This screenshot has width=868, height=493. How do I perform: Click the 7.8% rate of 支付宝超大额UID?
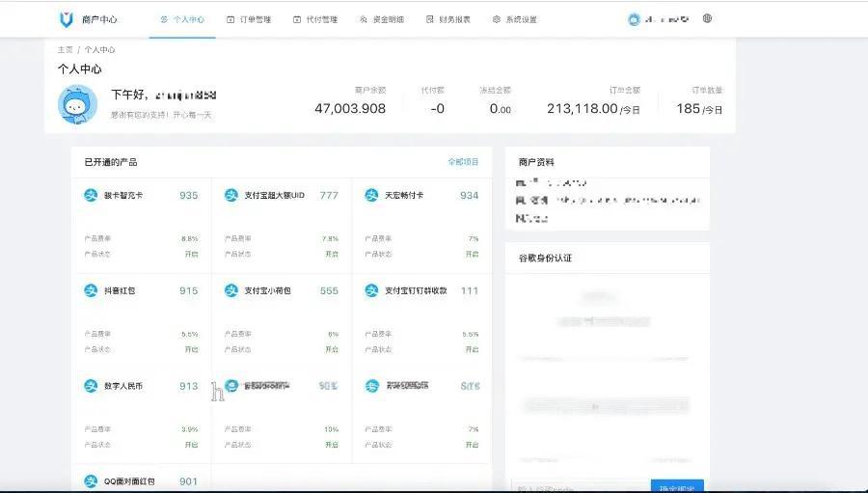click(330, 238)
